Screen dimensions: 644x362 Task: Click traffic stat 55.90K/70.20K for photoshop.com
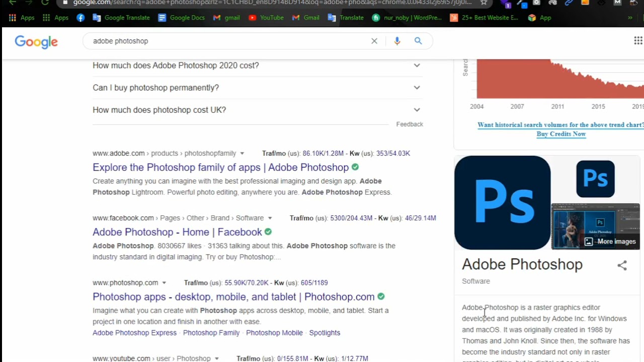click(x=247, y=283)
